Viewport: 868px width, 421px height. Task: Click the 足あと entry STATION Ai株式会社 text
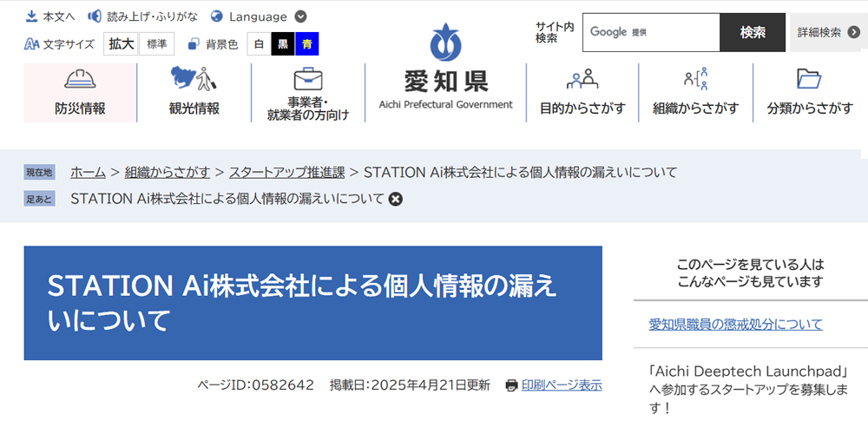point(227,199)
